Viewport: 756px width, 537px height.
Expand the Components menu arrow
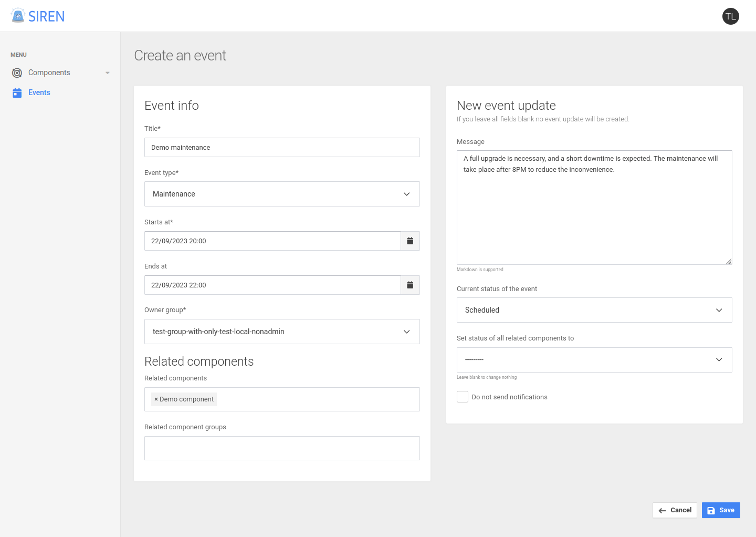[108, 73]
